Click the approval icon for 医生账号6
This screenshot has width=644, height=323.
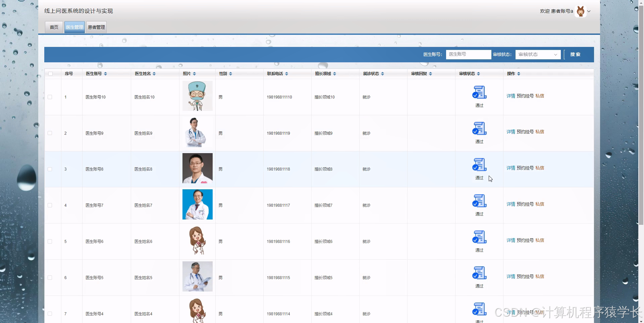(479, 237)
